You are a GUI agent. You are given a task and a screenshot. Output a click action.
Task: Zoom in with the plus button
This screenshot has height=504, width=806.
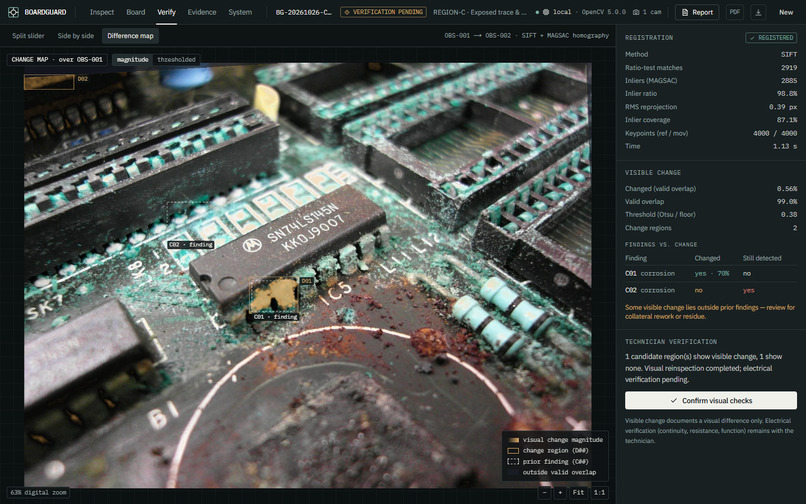click(x=560, y=492)
